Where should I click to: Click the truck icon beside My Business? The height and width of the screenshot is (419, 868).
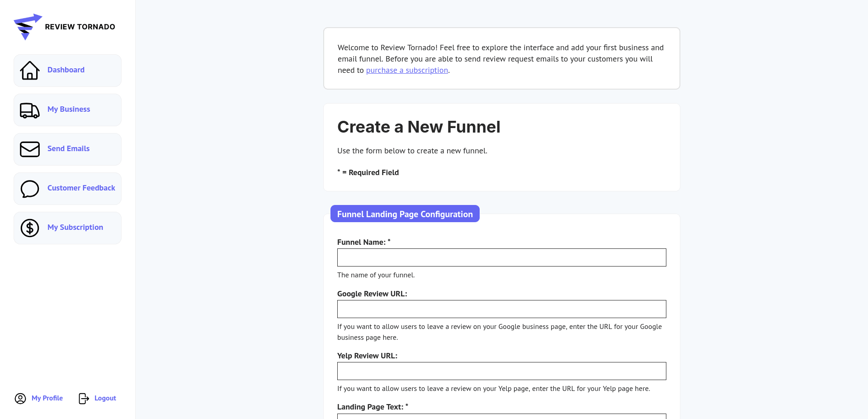pos(30,110)
